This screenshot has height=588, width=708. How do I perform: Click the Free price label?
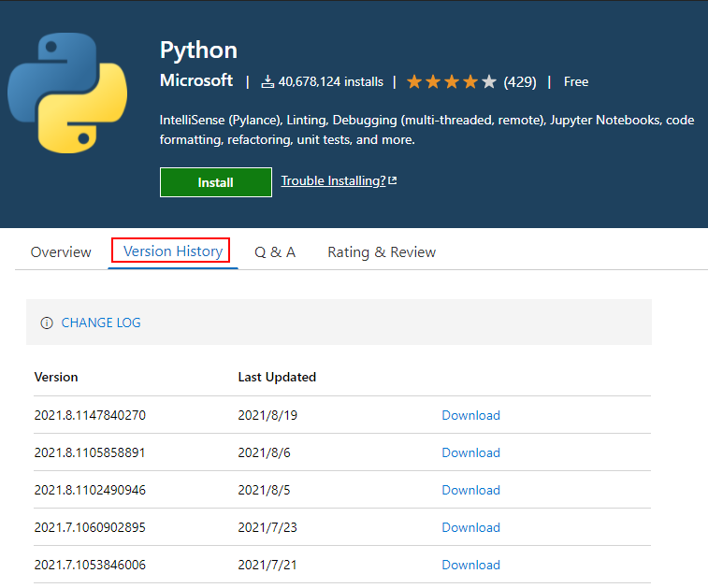[576, 82]
